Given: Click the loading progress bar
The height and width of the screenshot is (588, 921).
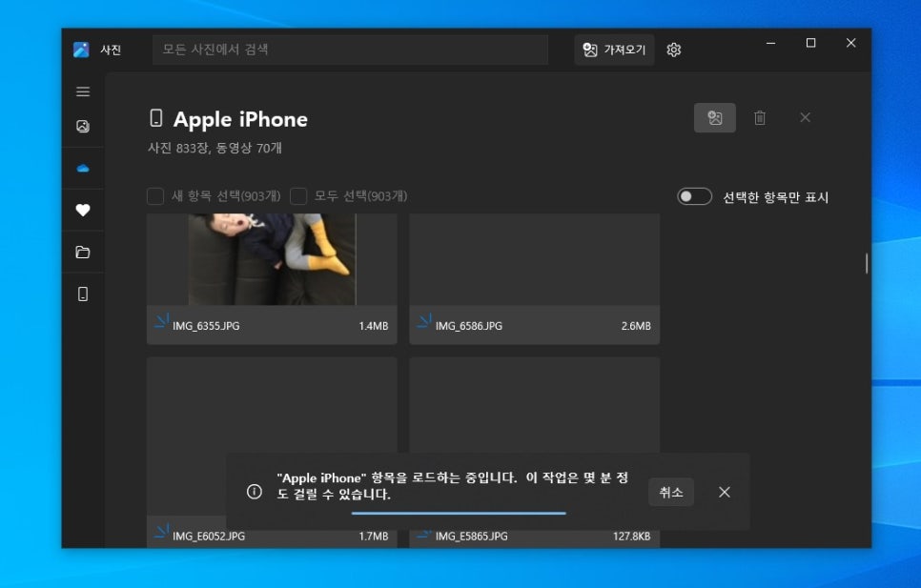Looking at the screenshot, I should tap(459, 514).
